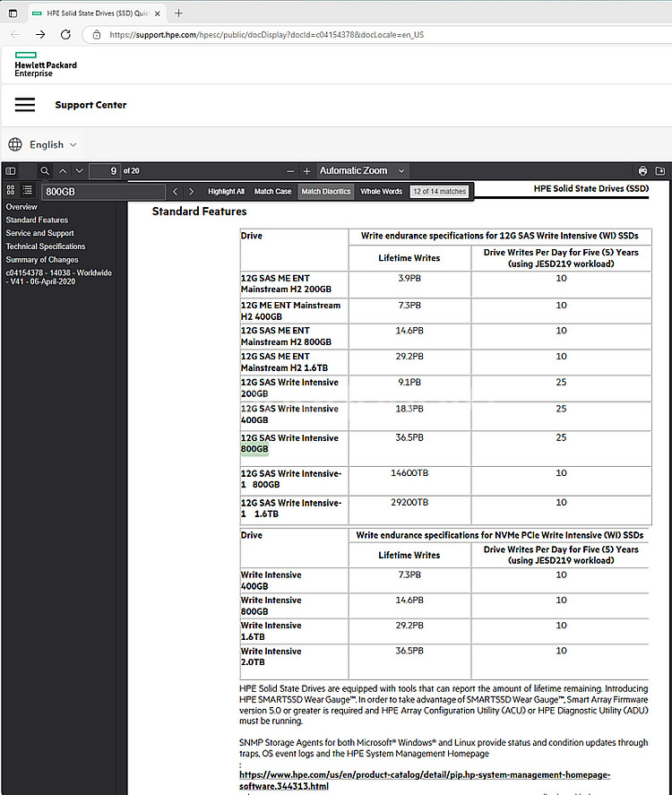The image size is (672, 795).
Task: Zoom out the PDF with minus
Action: pyautogui.click(x=290, y=171)
